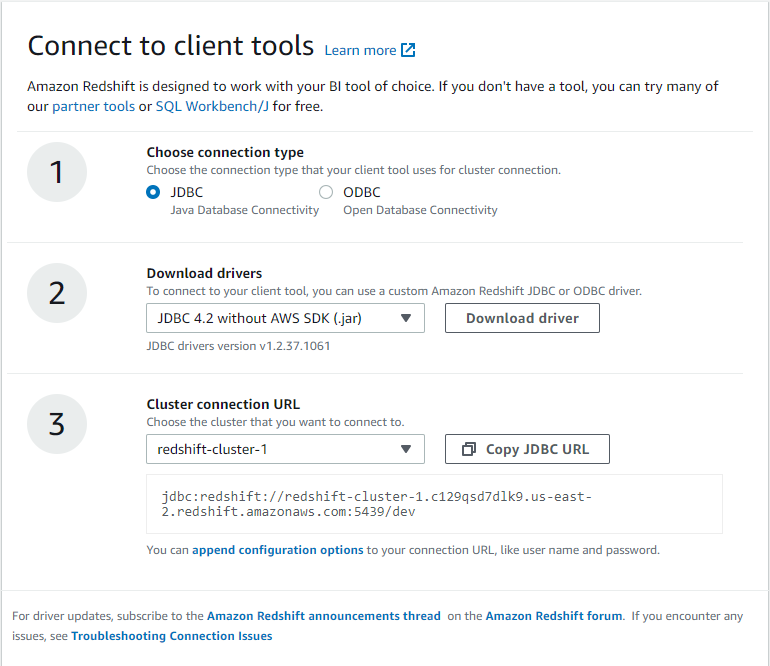
Task: Click the JDBC connection URL text box
Action: (434, 504)
